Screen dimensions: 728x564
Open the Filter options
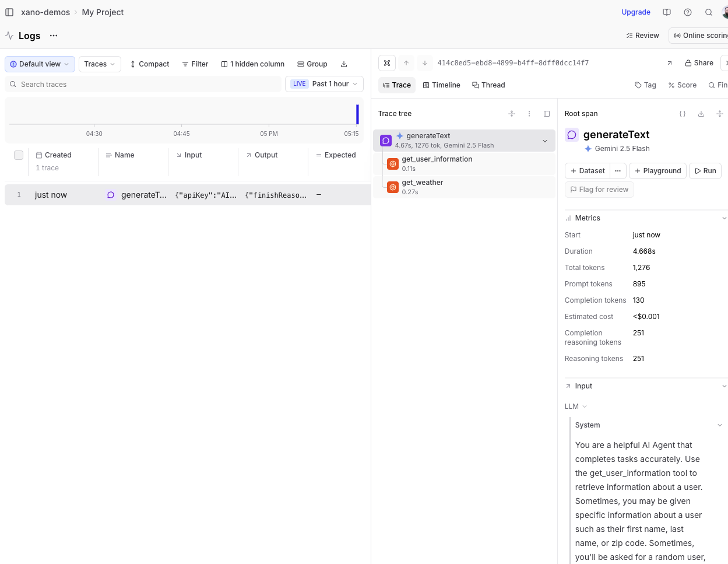tap(195, 64)
